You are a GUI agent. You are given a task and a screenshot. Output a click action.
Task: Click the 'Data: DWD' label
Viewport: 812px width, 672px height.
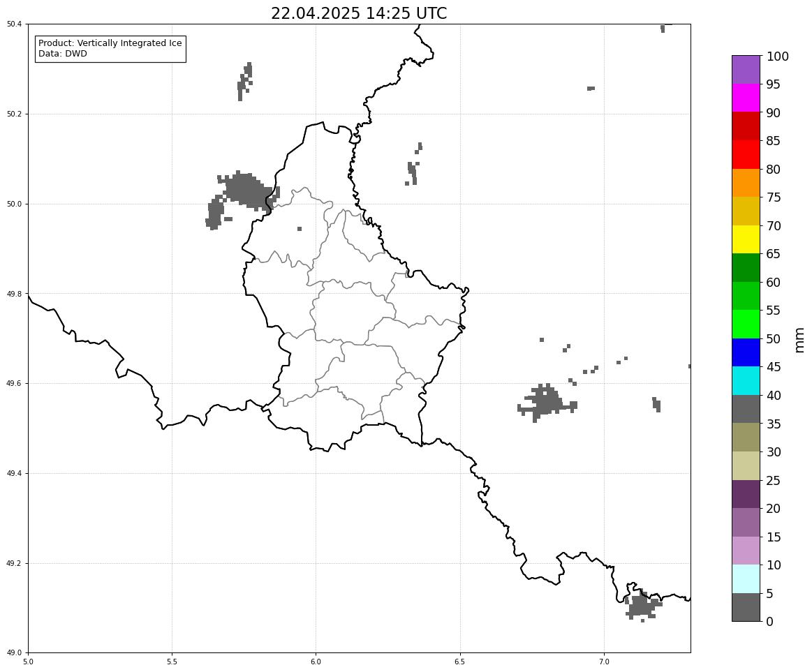pos(63,54)
